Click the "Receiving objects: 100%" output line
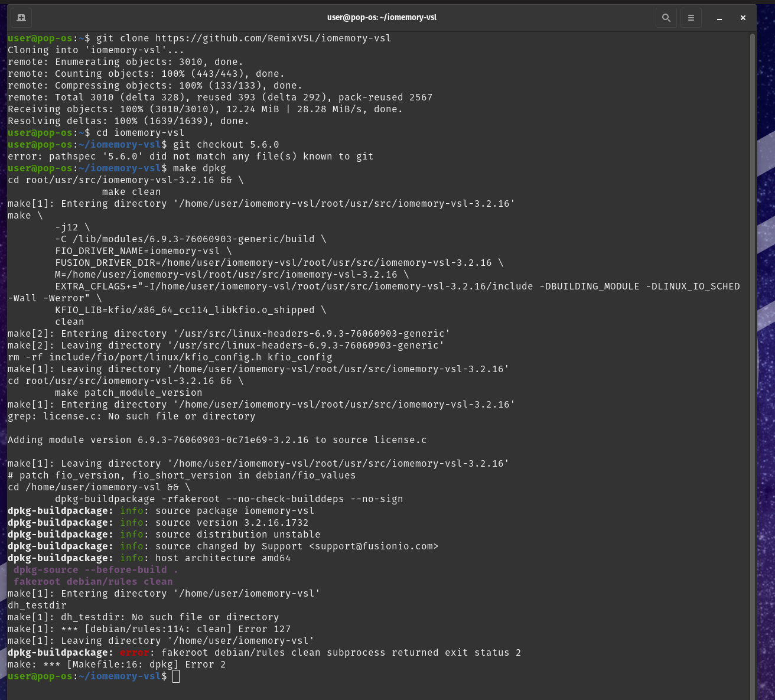The image size is (775, 700). click(x=205, y=109)
